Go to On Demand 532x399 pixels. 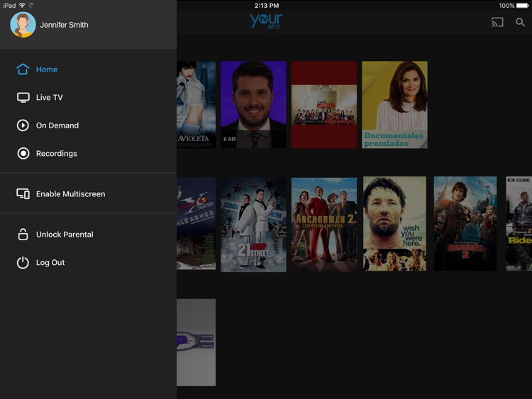[88, 125]
